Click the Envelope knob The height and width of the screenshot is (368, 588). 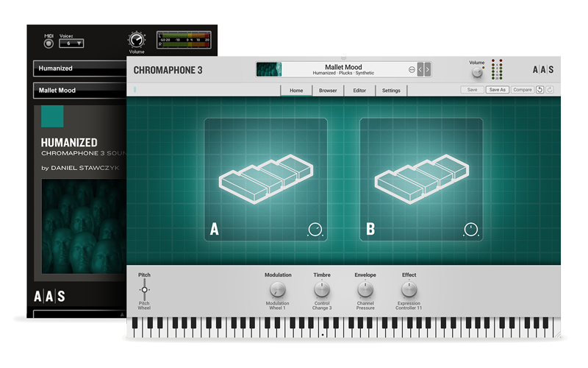point(365,289)
